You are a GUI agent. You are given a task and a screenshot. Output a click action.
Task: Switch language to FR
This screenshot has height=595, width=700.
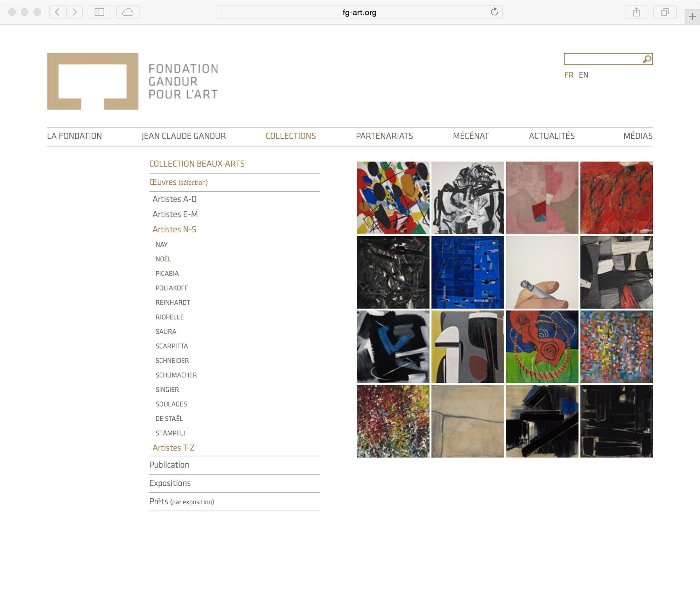point(569,75)
